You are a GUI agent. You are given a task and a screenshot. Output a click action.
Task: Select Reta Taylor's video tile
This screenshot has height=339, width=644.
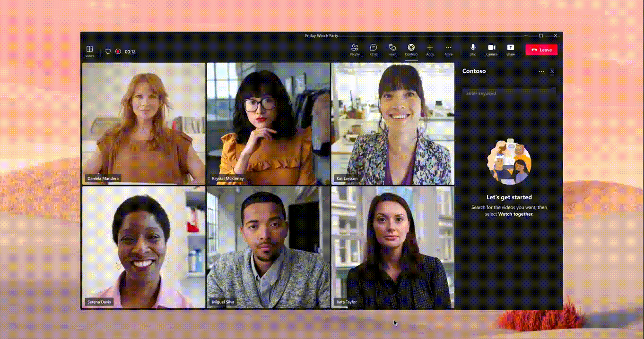click(392, 247)
